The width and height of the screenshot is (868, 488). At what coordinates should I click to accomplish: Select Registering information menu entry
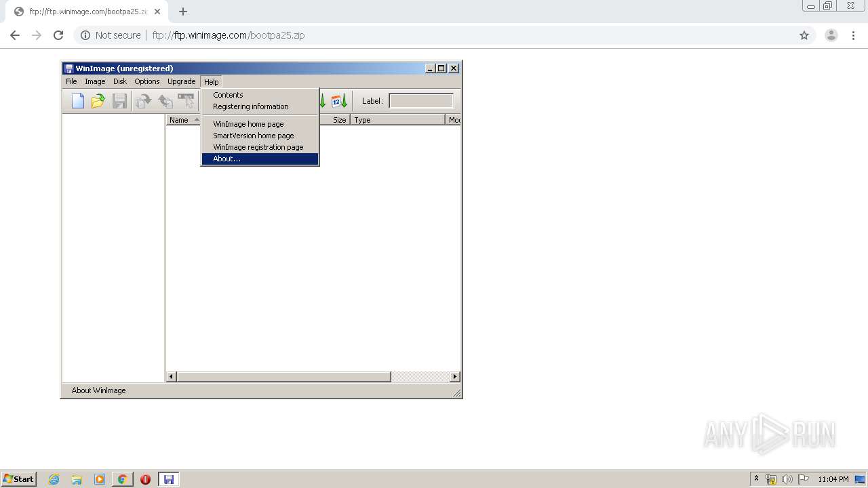[260, 106]
